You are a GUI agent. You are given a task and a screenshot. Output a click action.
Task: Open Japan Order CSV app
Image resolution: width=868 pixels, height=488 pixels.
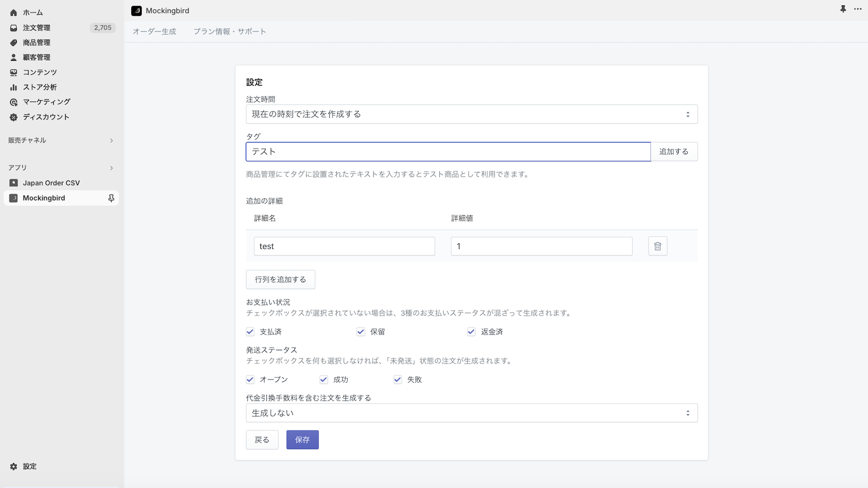click(51, 183)
